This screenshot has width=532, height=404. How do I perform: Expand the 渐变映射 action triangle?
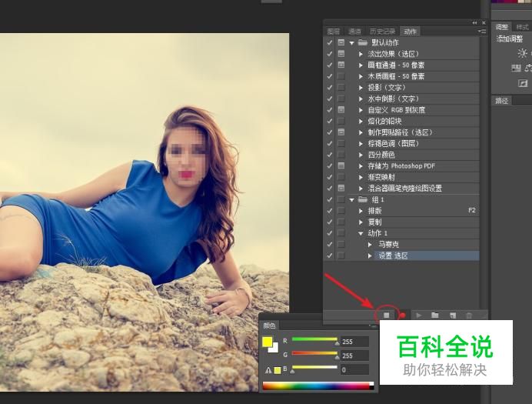(x=361, y=177)
